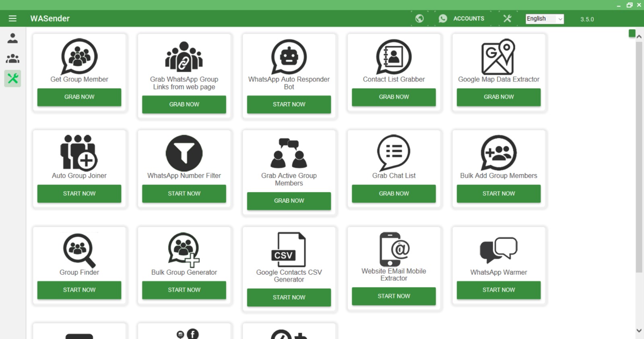Screen dimensions: 644x339
Task: Click the wrench tools icon in the header
Action: tap(507, 18)
